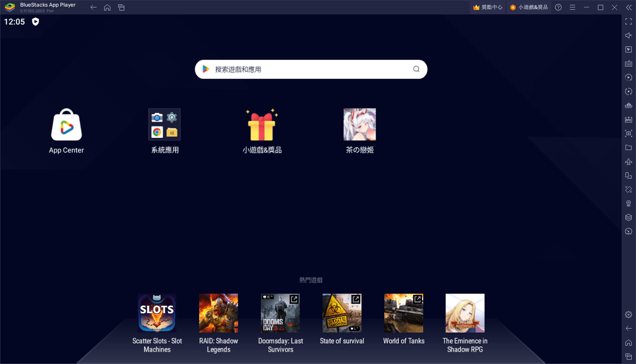
Task: Take a screenshot with the sidebar camera icon
Action: [629, 133]
